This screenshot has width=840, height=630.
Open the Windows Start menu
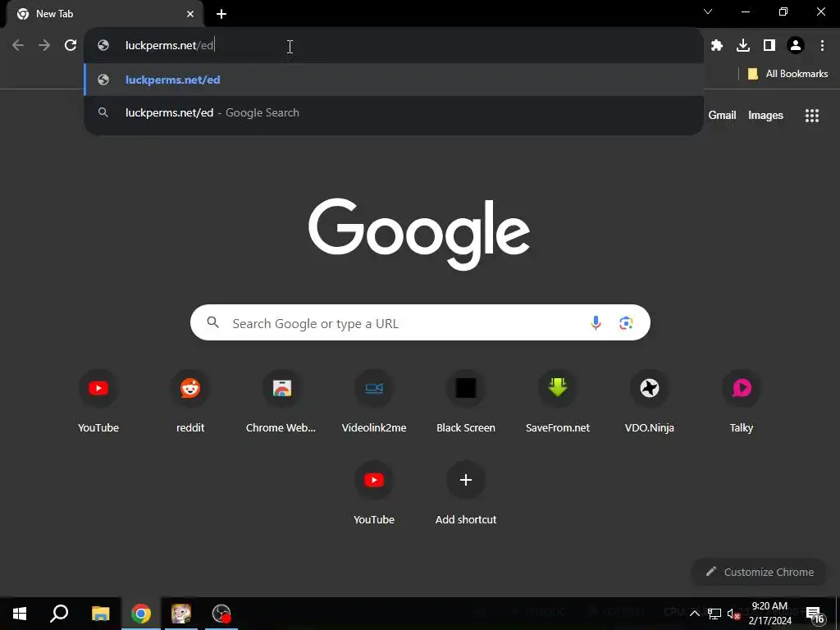coord(20,614)
